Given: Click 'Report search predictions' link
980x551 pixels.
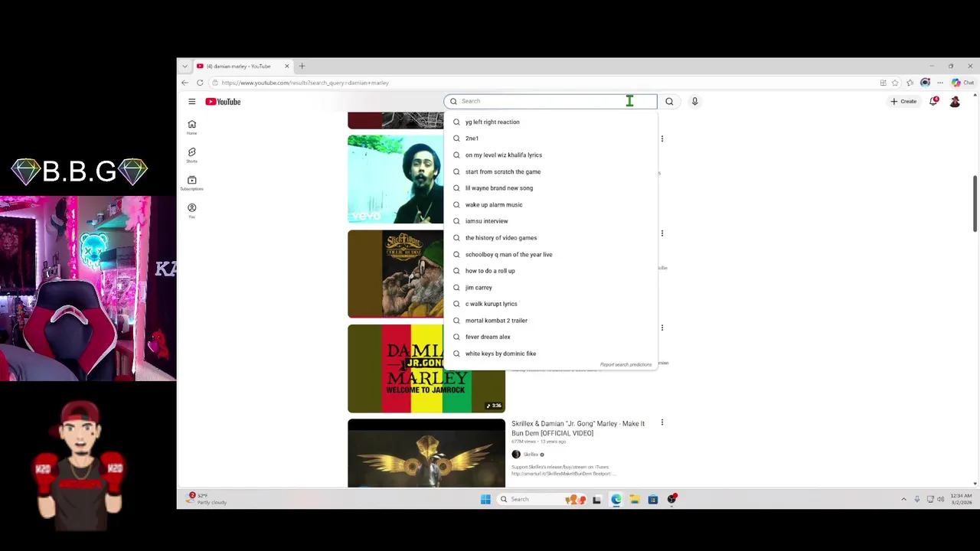Looking at the screenshot, I should click(x=626, y=365).
